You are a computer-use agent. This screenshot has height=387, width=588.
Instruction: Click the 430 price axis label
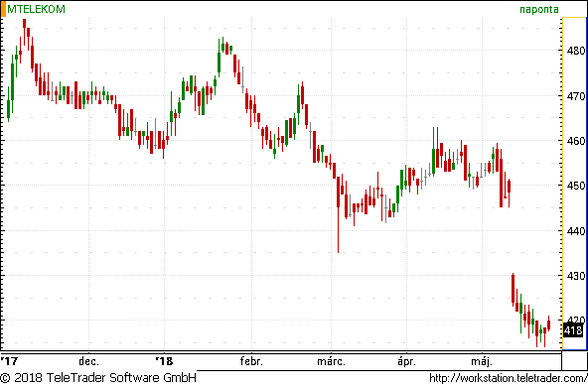tap(576, 276)
